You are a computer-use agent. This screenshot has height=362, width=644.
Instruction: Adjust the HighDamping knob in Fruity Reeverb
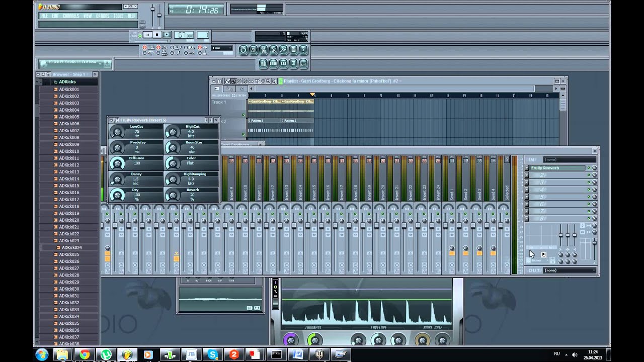coord(173,179)
